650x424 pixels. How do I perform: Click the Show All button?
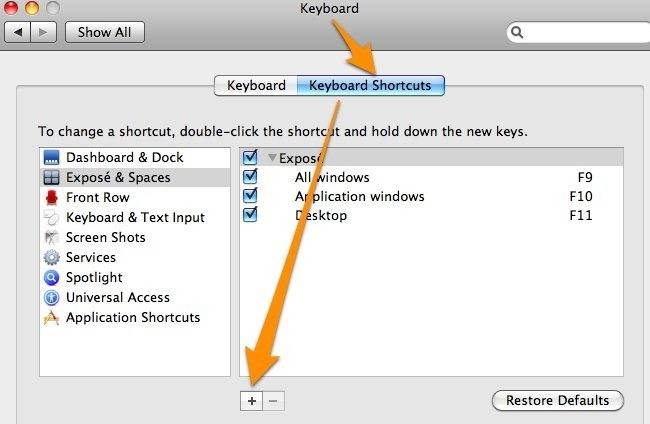click(x=104, y=32)
